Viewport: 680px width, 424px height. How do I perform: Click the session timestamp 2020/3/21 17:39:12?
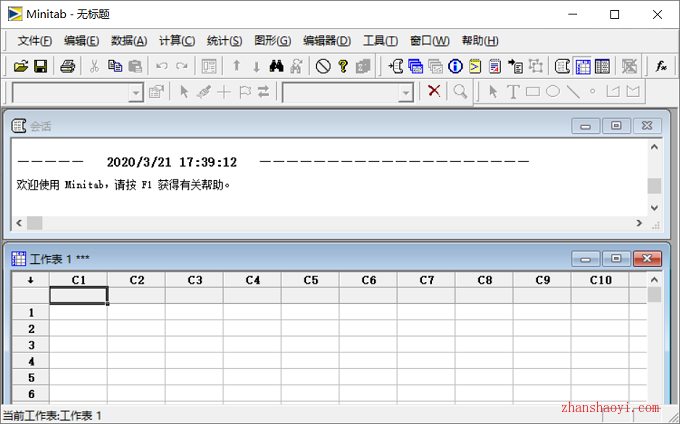(x=172, y=162)
